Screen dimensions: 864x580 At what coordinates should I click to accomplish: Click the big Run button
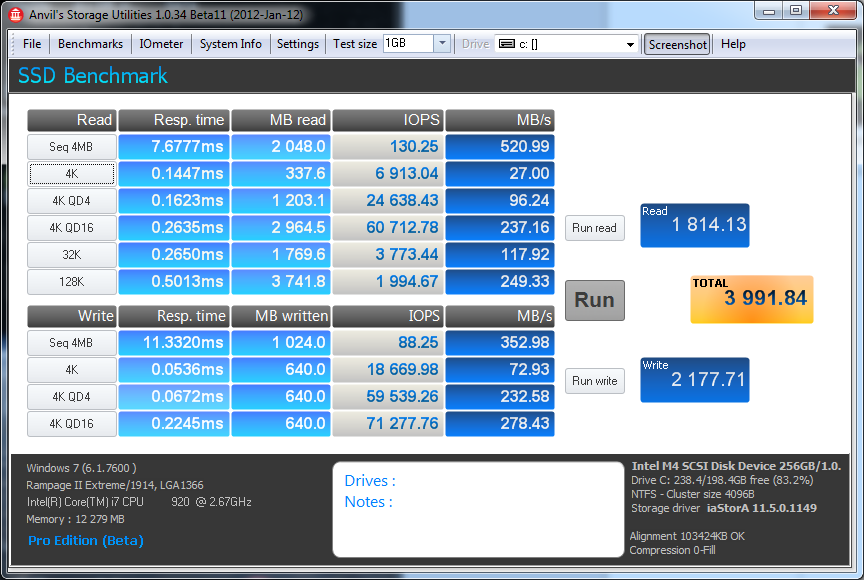tap(595, 300)
